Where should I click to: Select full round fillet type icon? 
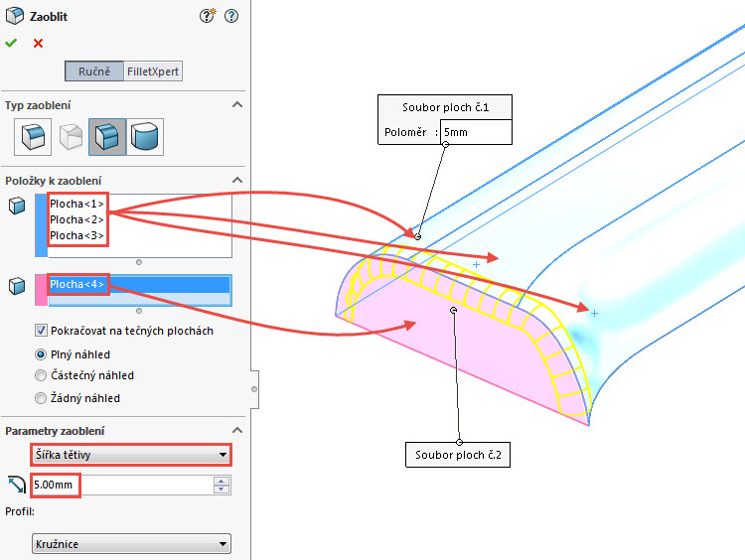(x=145, y=137)
